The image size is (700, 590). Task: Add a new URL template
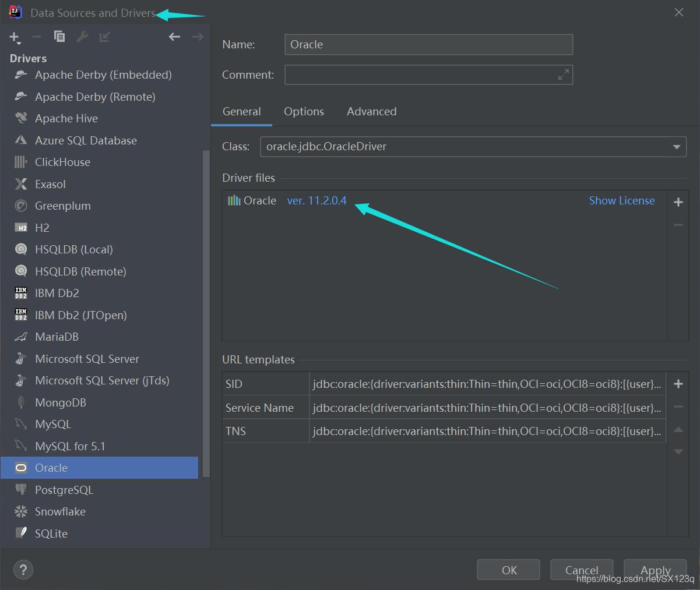point(678,384)
